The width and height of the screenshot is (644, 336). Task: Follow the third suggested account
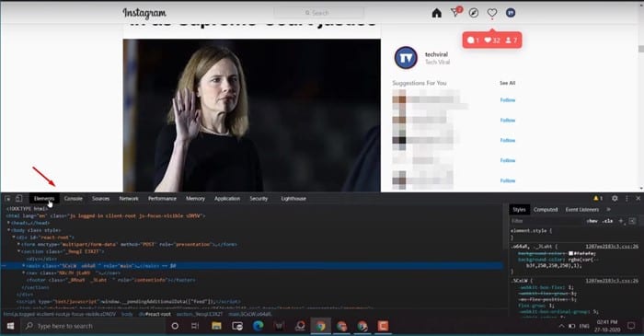508,140
